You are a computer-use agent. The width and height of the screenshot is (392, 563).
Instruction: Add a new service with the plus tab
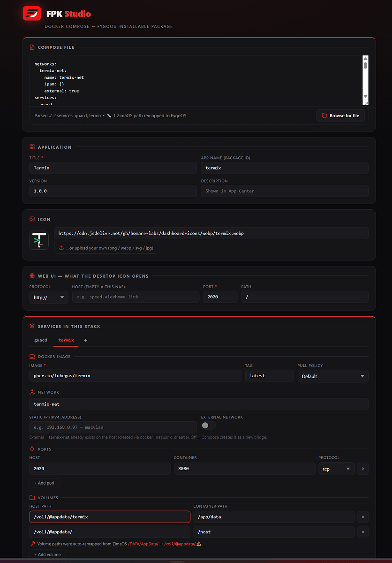coord(85,340)
